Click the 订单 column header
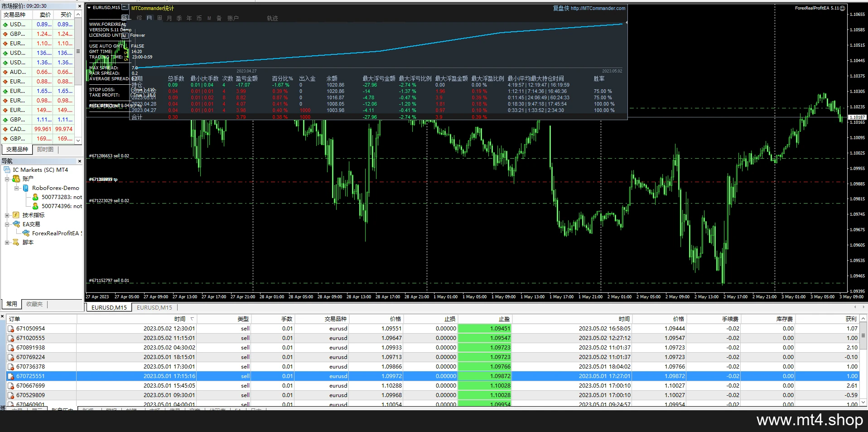 pyautogui.click(x=42, y=319)
